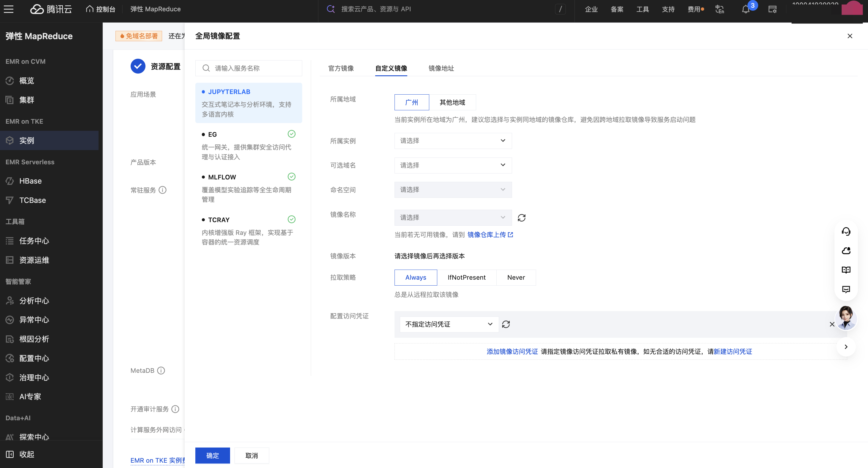This screenshot has width=868, height=468.
Task: Click the 取消 button
Action: [251, 455]
